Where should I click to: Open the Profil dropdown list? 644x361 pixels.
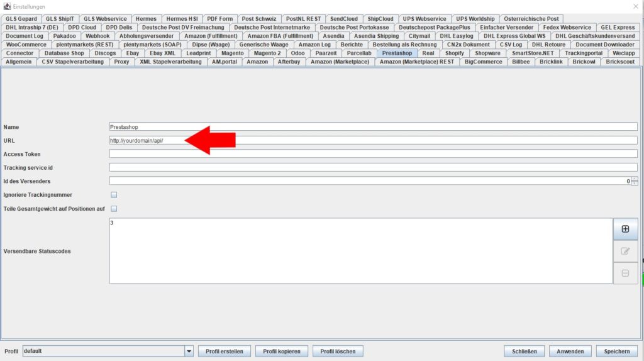189,351
